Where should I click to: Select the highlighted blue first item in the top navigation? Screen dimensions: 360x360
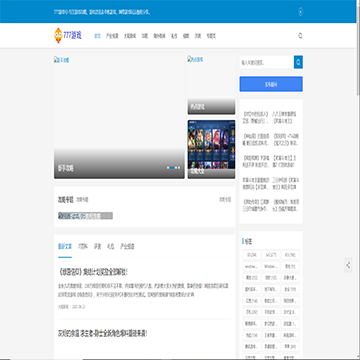pyautogui.click(x=97, y=36)
